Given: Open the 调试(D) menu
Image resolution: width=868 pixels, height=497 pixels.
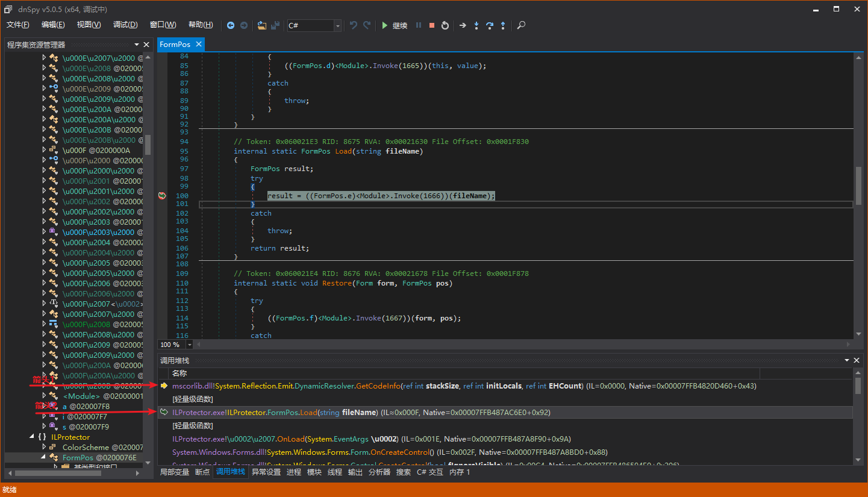Looking at the screenshot, I should (x=125, y=25).
